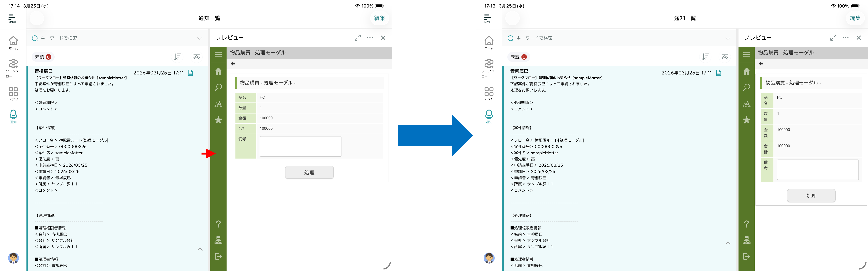Tap 編集 button in the 17:14 screenshot

(379, 18)
